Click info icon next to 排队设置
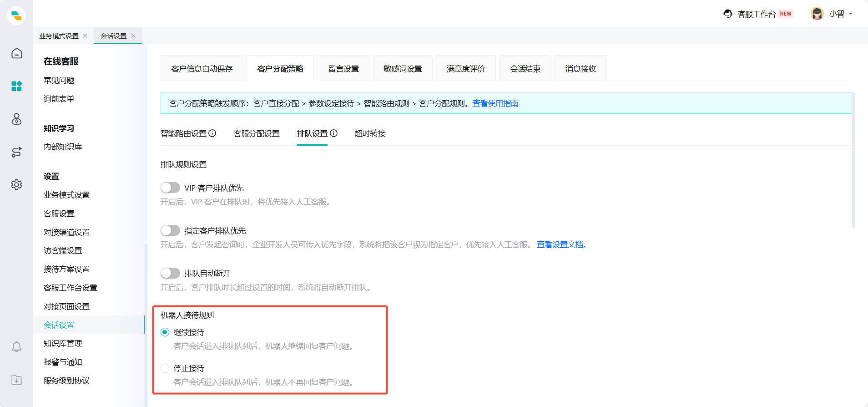Image resolution: width=868 pixels, height=407 pixels. click(x=333, y=133)
